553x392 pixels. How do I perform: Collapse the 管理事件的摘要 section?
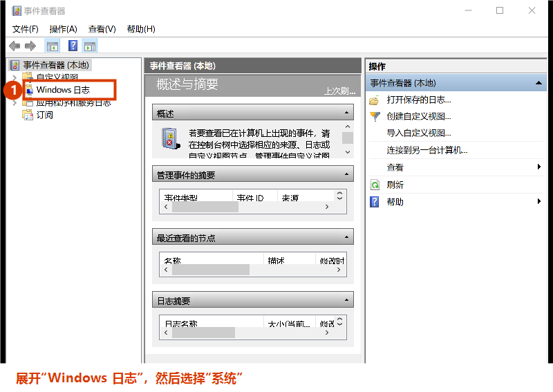tap(346, 174)
